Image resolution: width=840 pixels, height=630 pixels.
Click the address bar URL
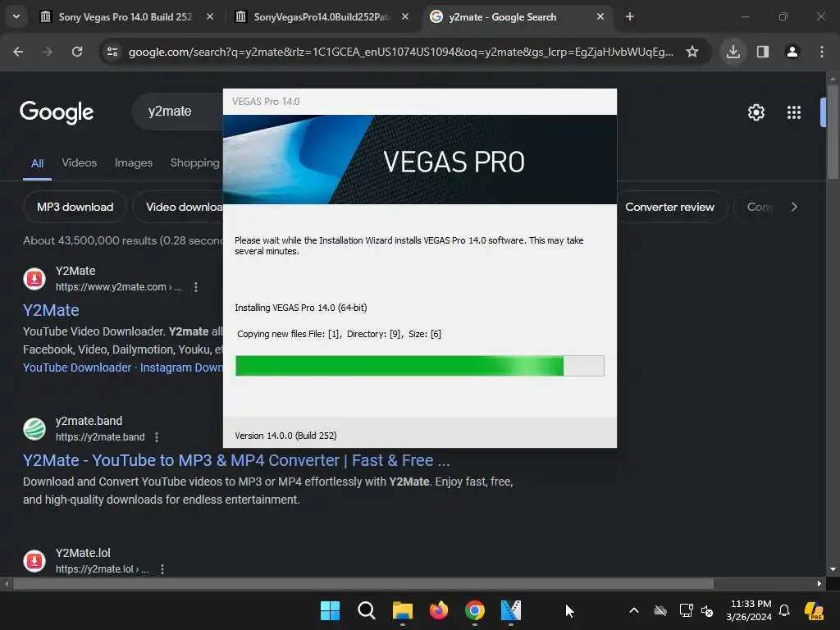click(400, 52)
